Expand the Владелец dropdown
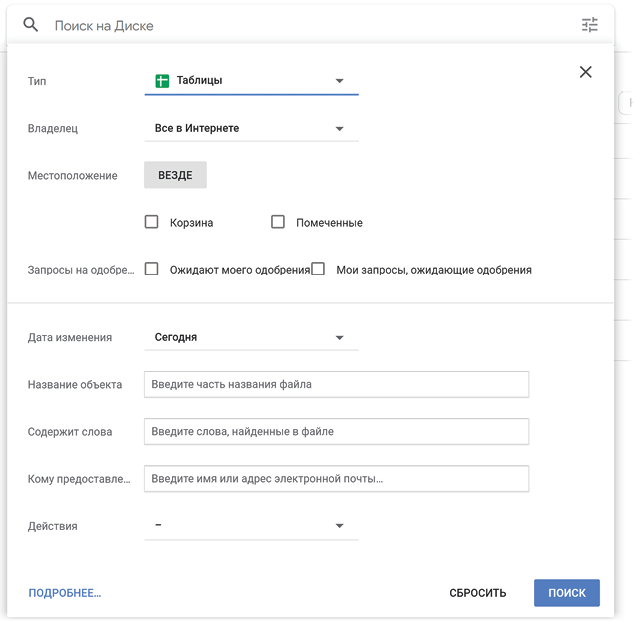This screenshot has width=634, height=621. click(251, 128)
